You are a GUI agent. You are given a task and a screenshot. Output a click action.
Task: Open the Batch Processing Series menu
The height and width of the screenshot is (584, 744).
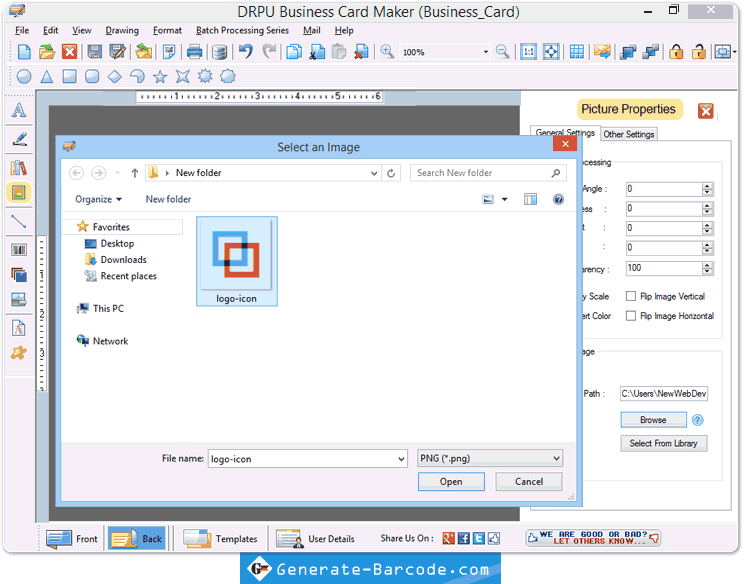tap(242, 30)
